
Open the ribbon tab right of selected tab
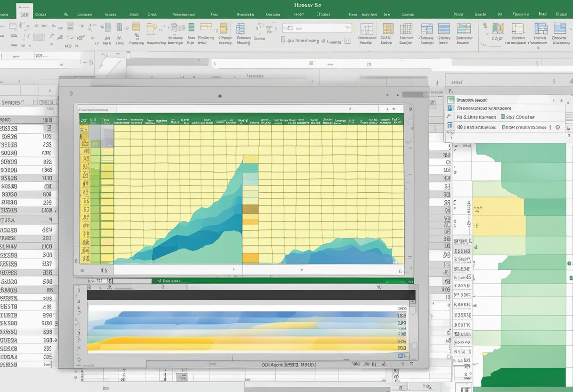pos(41,14)
